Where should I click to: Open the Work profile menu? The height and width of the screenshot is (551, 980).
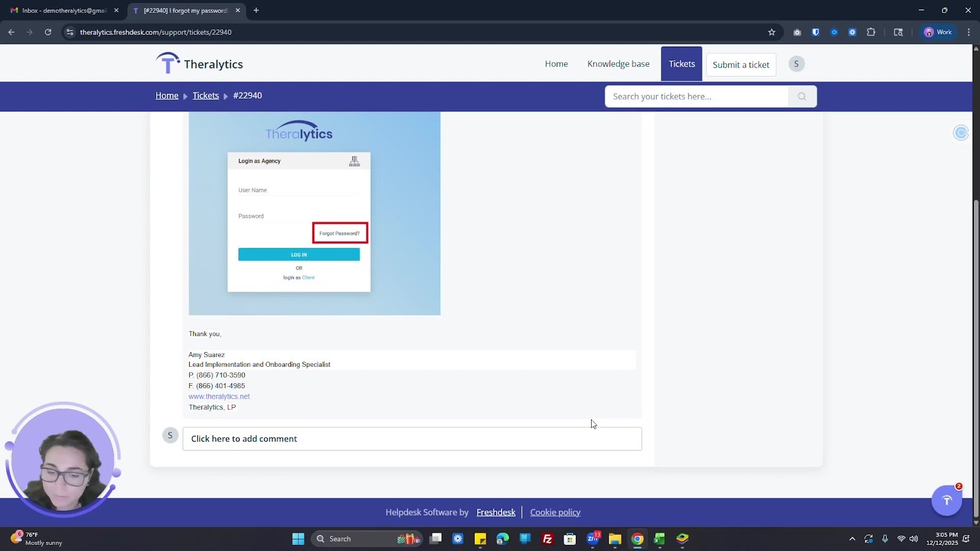938,32
